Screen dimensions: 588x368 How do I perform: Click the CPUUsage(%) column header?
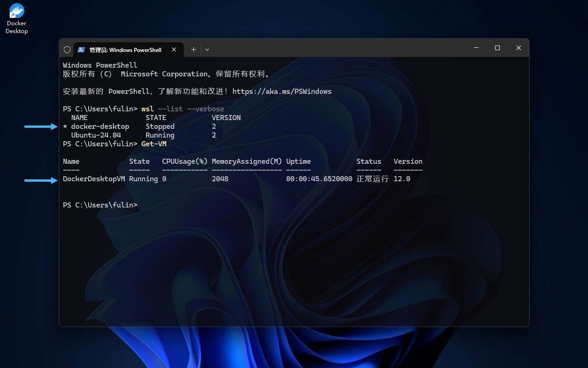(185, 161)
